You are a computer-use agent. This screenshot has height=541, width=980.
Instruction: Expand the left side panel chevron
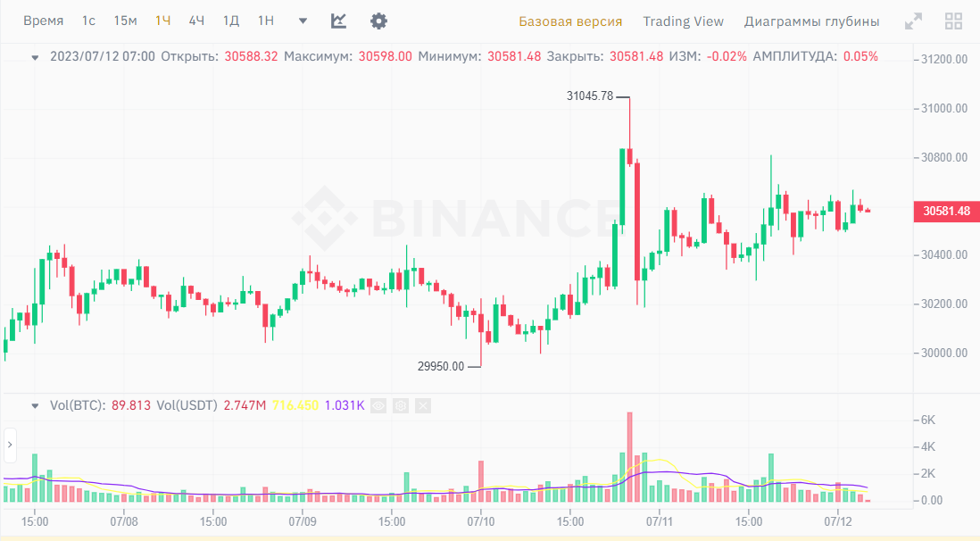pyautogui.click(x=10, y=444)
